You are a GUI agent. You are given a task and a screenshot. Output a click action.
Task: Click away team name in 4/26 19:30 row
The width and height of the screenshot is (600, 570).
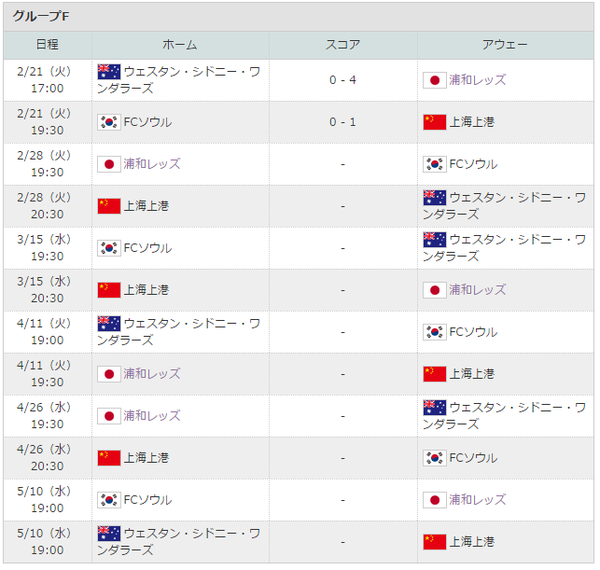click(x=504, y=416)
